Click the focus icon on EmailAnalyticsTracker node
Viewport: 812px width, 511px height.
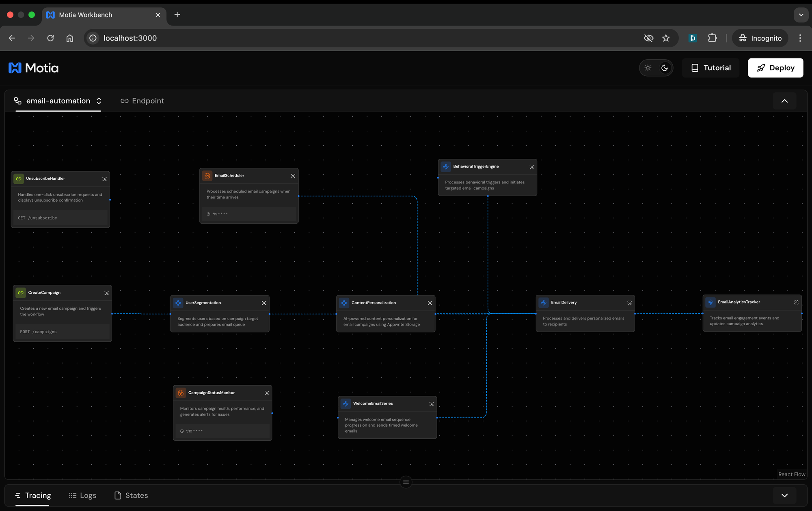796,302
